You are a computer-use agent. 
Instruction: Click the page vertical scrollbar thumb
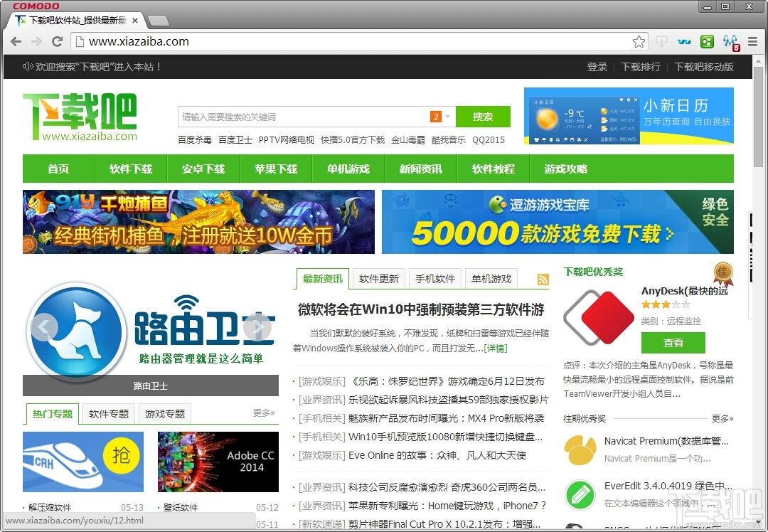(x=758, y=117)
